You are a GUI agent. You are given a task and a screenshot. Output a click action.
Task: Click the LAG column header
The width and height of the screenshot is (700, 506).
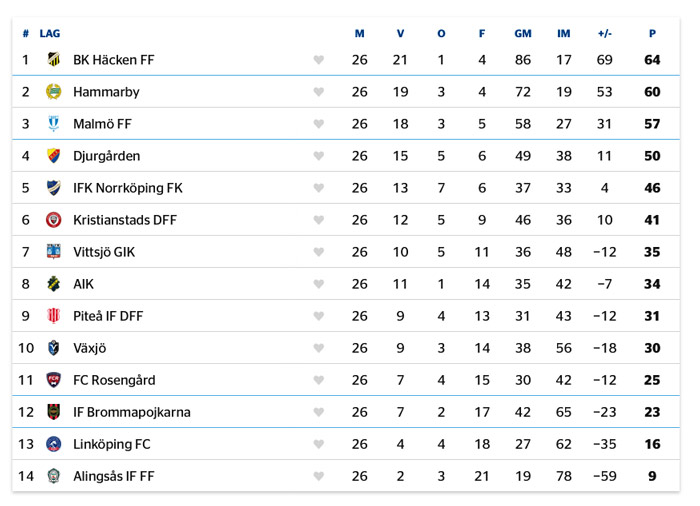coord(50,34)
